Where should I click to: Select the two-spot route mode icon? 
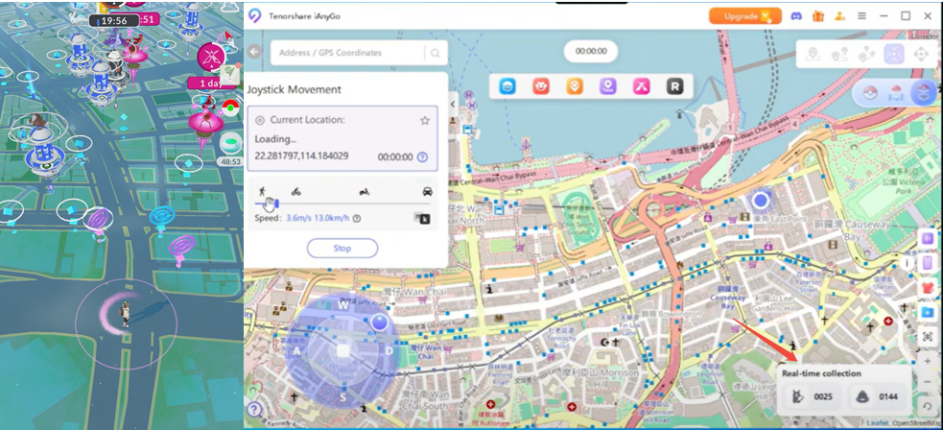point(840,54)
